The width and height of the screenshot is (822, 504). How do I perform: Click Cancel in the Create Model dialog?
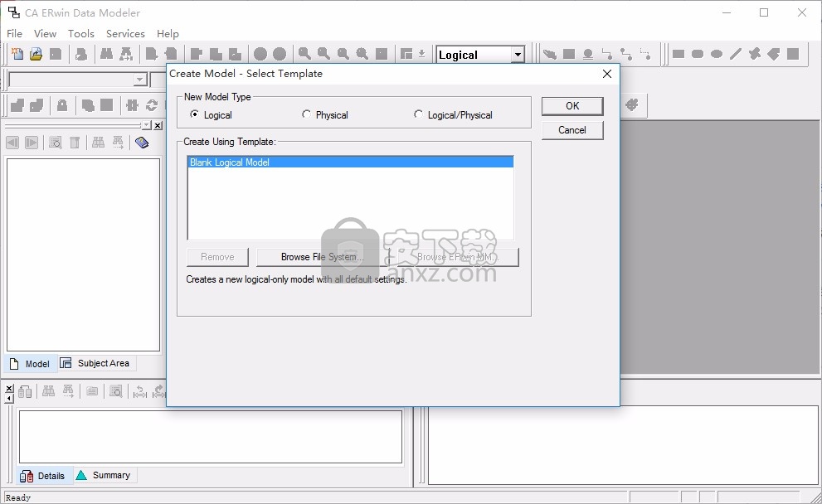click(572, 130)
